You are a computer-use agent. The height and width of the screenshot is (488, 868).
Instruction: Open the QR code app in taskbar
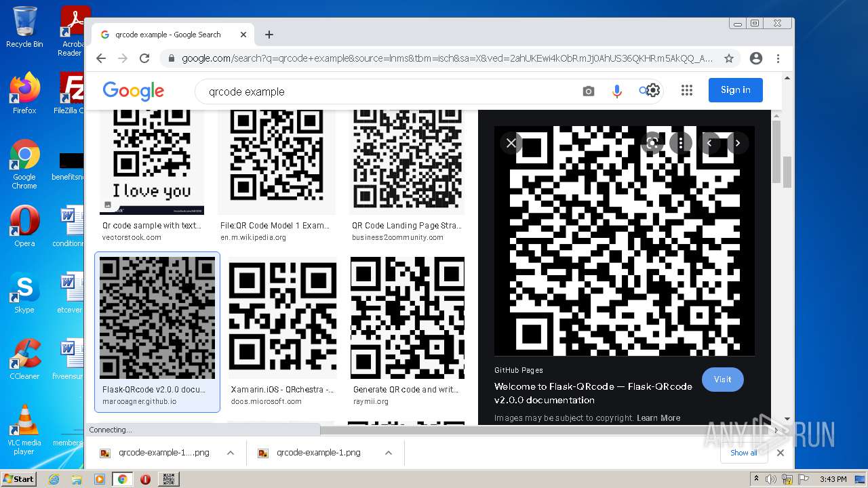pyautogui.click(x=169, y=479)
